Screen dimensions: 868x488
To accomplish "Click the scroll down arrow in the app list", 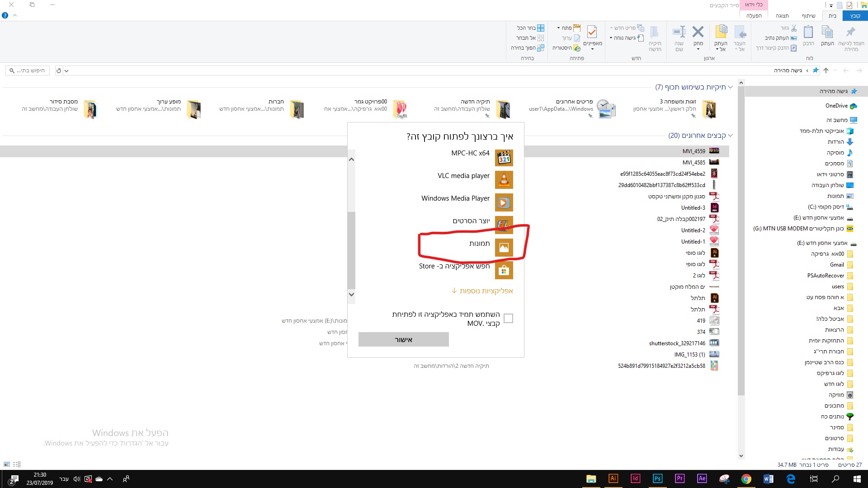I will click(x=351, y=295).
